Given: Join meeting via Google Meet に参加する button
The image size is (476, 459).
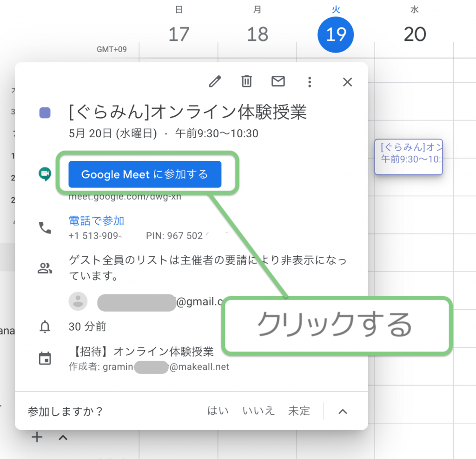Looking at the screenshot, I should 145,174.
